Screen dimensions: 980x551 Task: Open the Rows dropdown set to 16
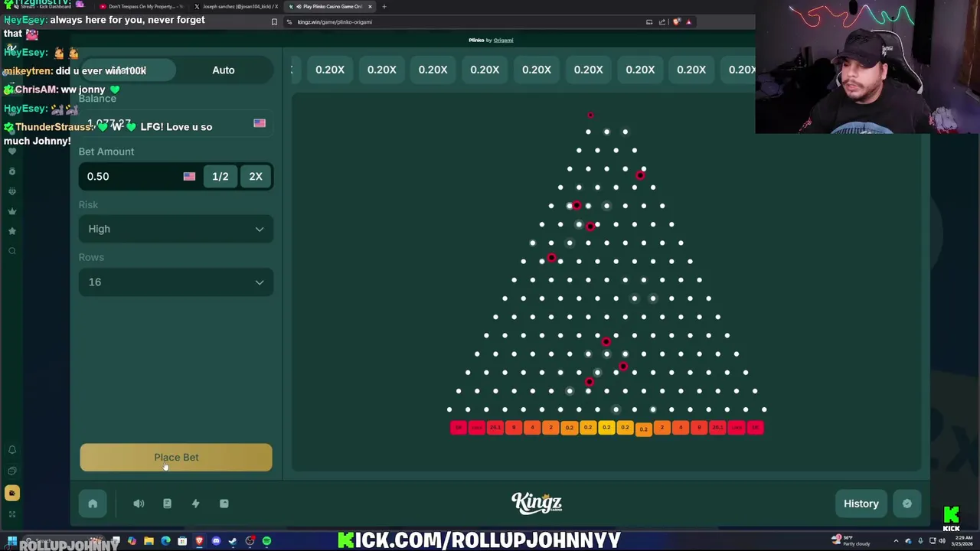coord(176,282)
